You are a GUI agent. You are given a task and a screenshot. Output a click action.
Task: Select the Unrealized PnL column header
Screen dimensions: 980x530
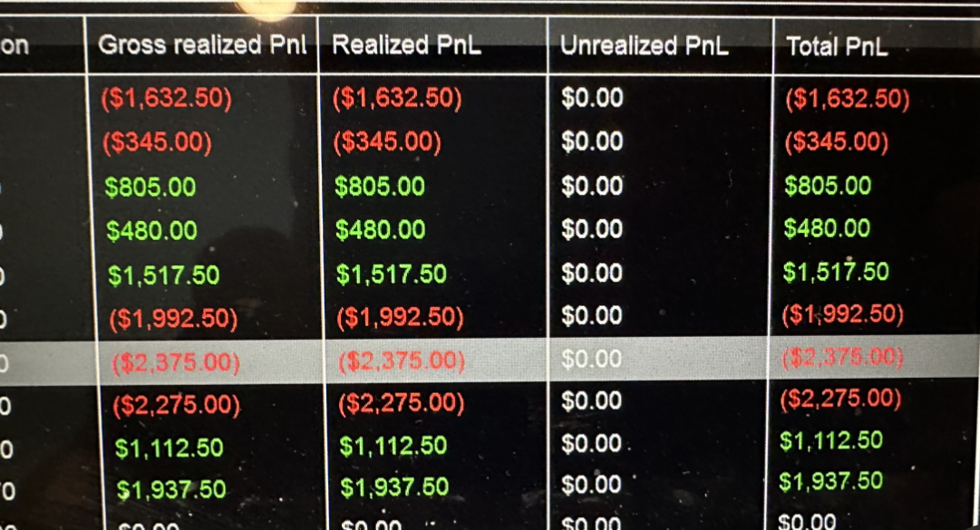[644, 45]
